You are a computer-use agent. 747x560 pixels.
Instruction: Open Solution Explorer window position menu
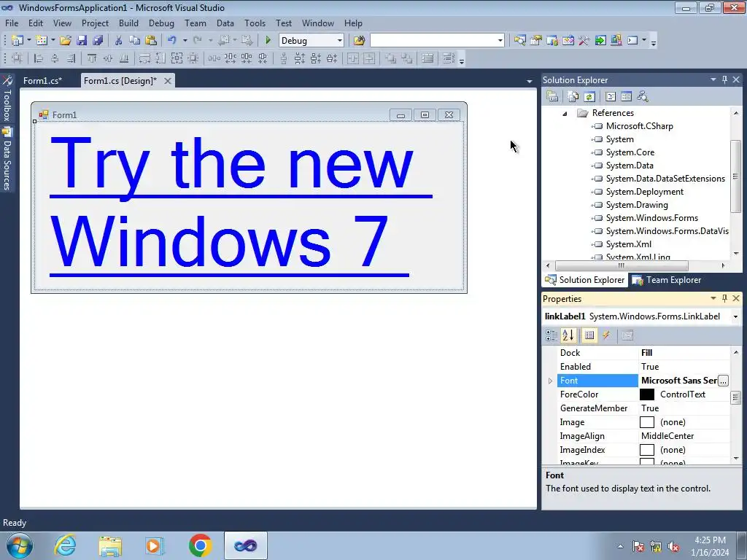point(713,79)
